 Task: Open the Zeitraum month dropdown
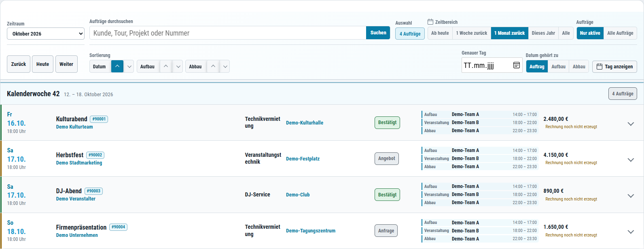(x=46, y=34)
